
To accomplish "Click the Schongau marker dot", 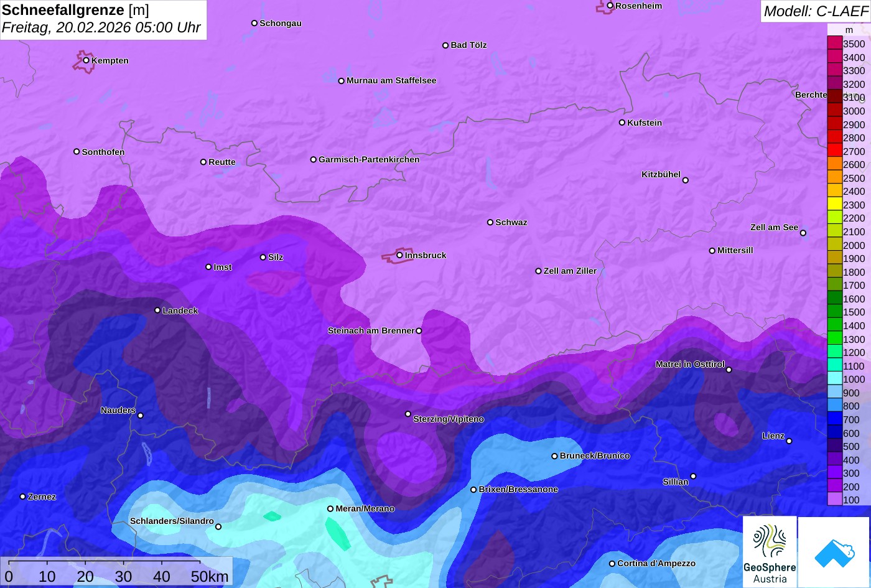I will tap(254, 23).
